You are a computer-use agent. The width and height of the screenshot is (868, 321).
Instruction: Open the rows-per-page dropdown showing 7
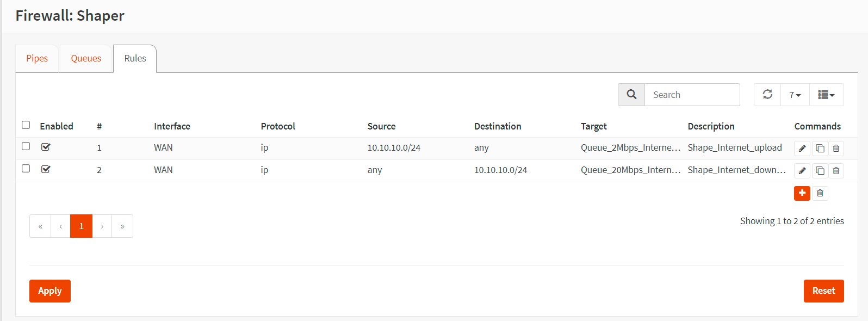(795, 95)
